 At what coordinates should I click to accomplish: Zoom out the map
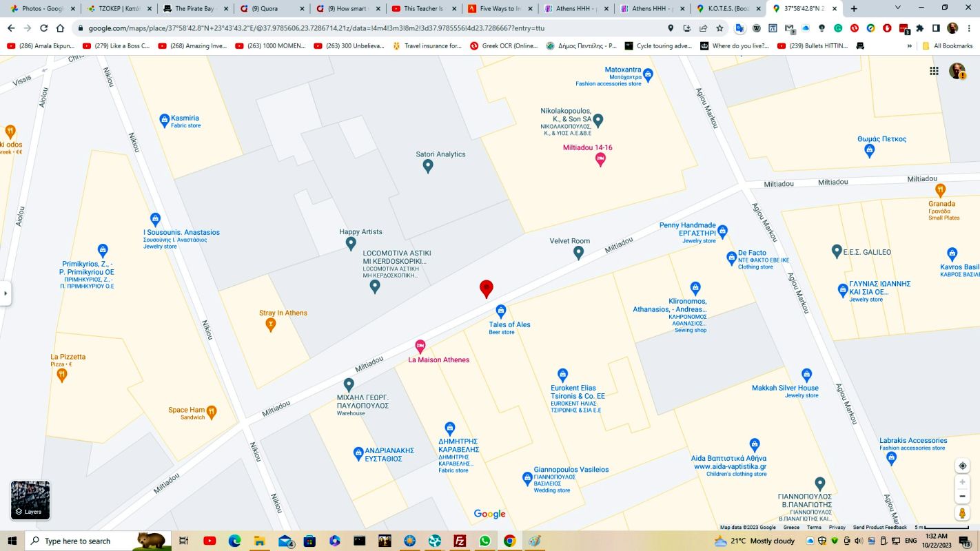[963, 497]
